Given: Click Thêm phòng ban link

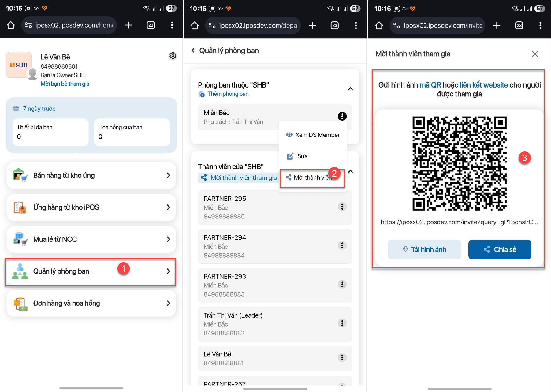Looking at the screenshot, I should (228, 94).
